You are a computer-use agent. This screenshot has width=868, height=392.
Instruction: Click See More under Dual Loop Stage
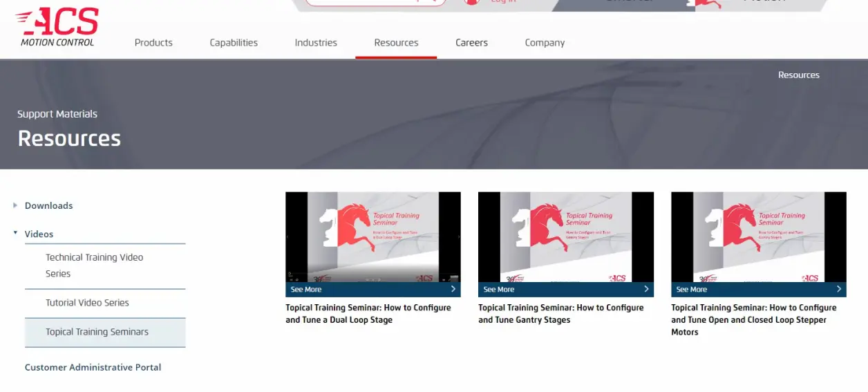pyautogui.click(x=306, y=290)
